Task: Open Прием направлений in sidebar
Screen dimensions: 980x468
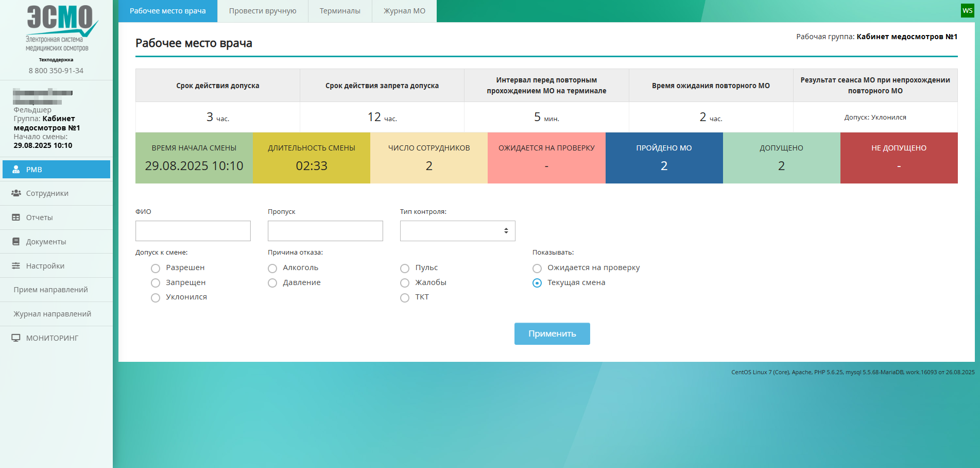Action: point(51,290)
